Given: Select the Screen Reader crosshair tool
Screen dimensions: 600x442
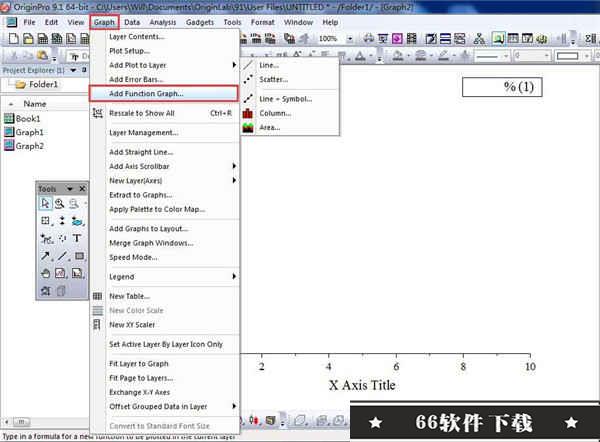Looking at the screenshot, I should (45, 221).
